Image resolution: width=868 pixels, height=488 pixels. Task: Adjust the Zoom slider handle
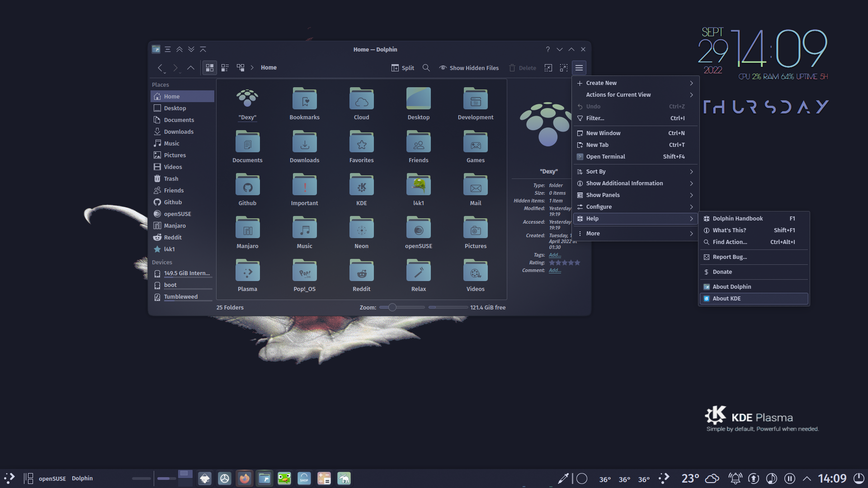point(392,307)
